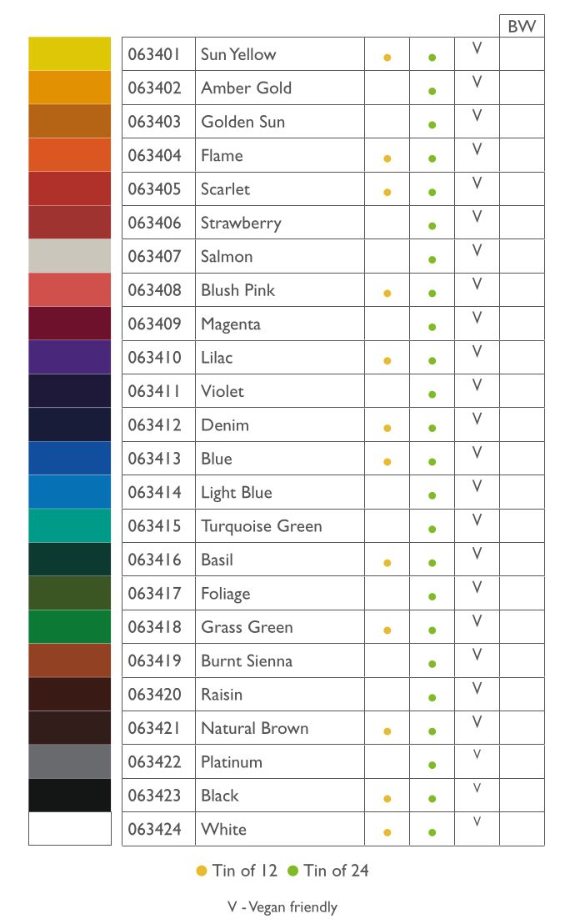Viewport: 565px width, 924px height.
Task: Click the green Tin of 24 dot for Magenta
Action: [432, 327]
